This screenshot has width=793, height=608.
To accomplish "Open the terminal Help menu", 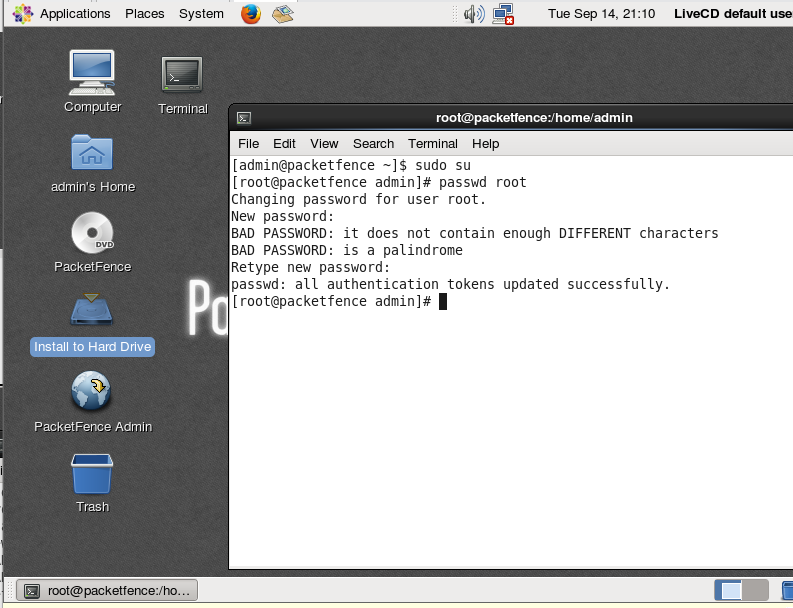I will [x=486, y=144].
